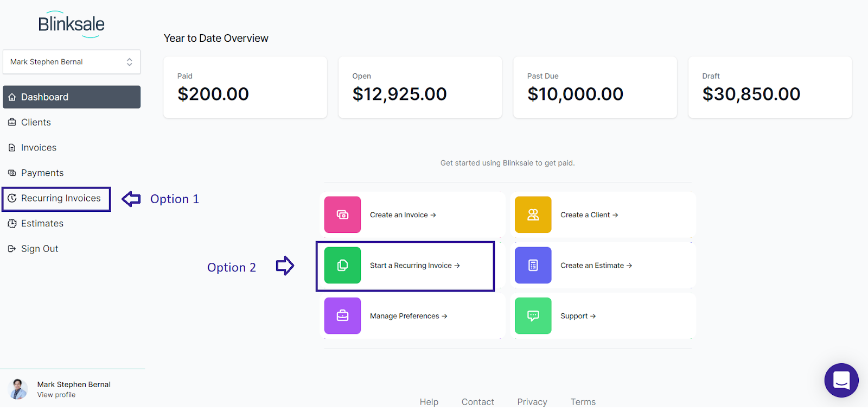
Task: Open the Help footer link
Action: click(x=429, y=402)
